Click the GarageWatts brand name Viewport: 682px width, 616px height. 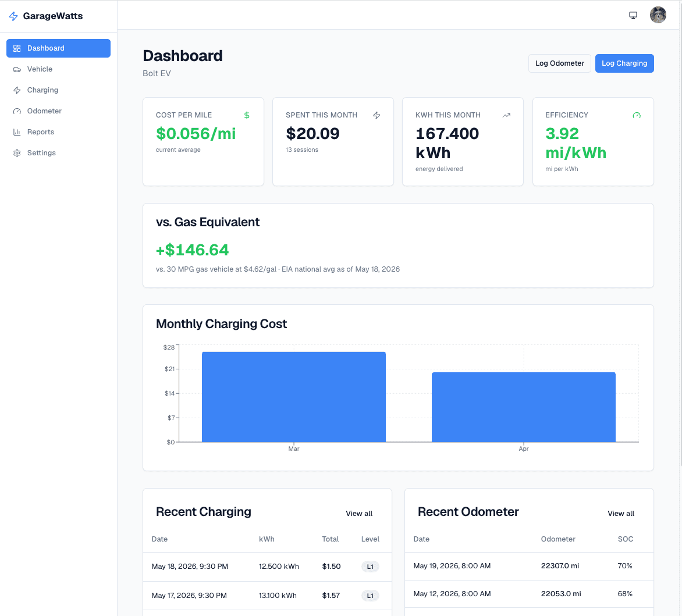[52, 16]
